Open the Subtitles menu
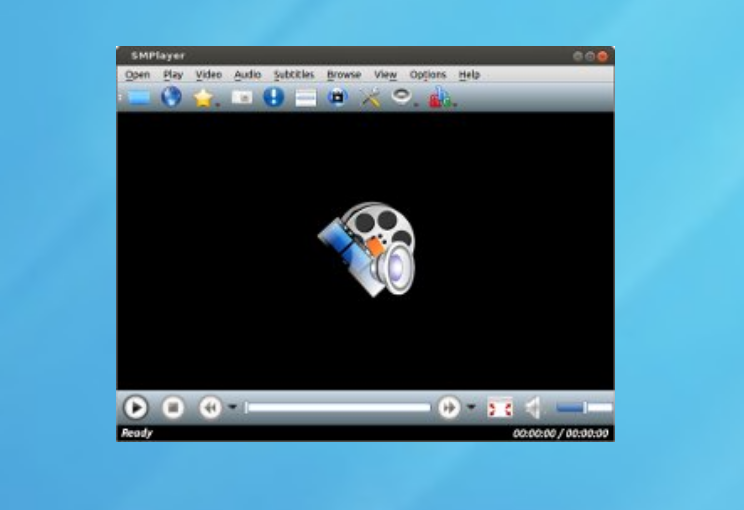Screen dimensions: 744x510 tap(294, 74)
